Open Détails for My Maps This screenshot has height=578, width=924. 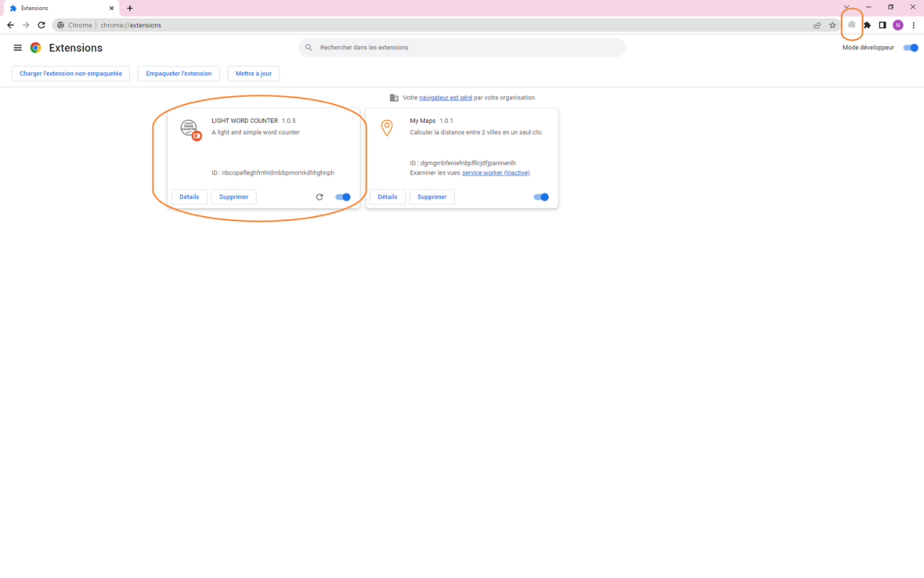[388, 197]
